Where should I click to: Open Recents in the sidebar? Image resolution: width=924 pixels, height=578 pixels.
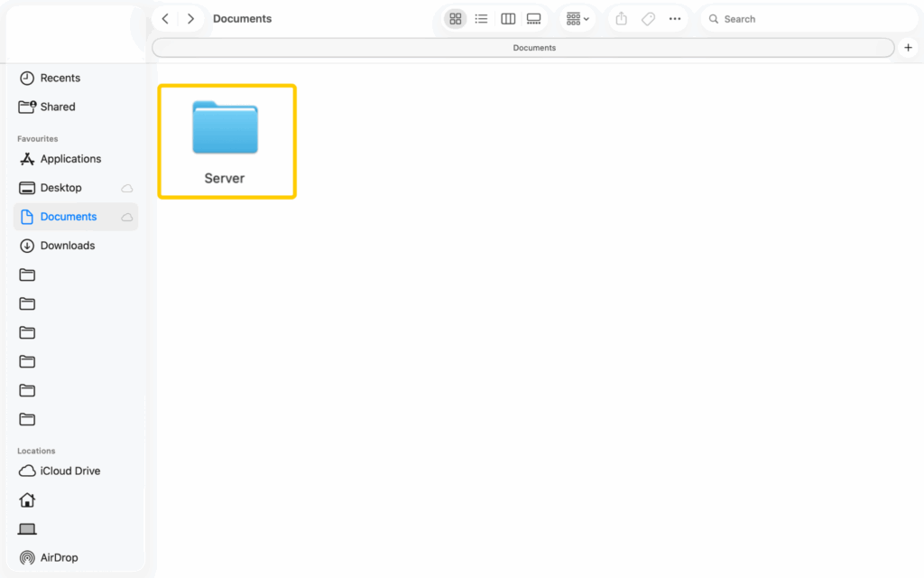tap(76, 78)
